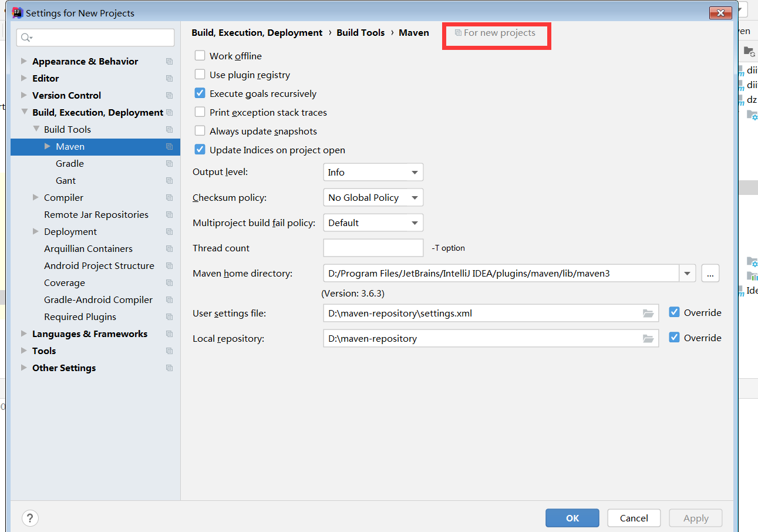Screen dimensions: 758x532
Task: Click the copy icon beside Compiler
Action: tap(169, 198)
